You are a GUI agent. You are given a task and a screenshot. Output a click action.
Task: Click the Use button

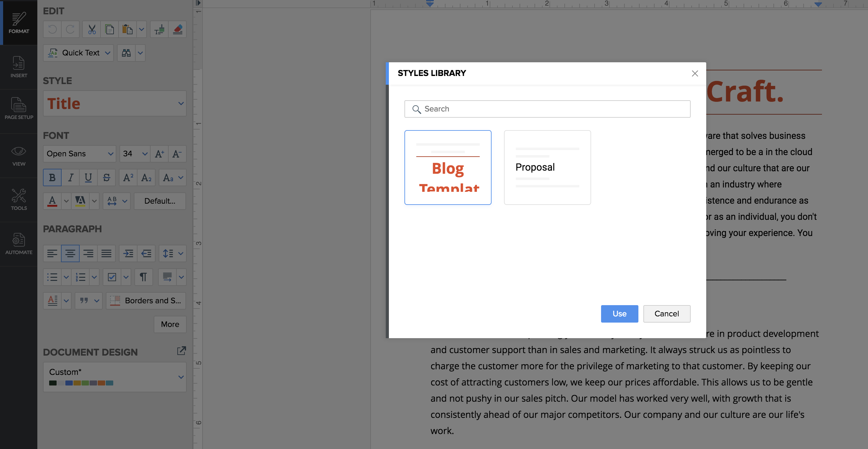pyautogui.click(x=619, y=314)
